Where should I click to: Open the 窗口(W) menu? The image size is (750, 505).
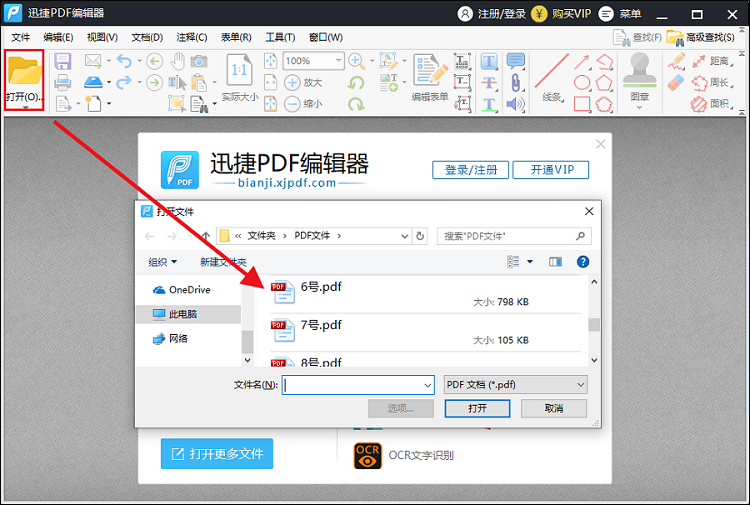[x=326, y=37]
